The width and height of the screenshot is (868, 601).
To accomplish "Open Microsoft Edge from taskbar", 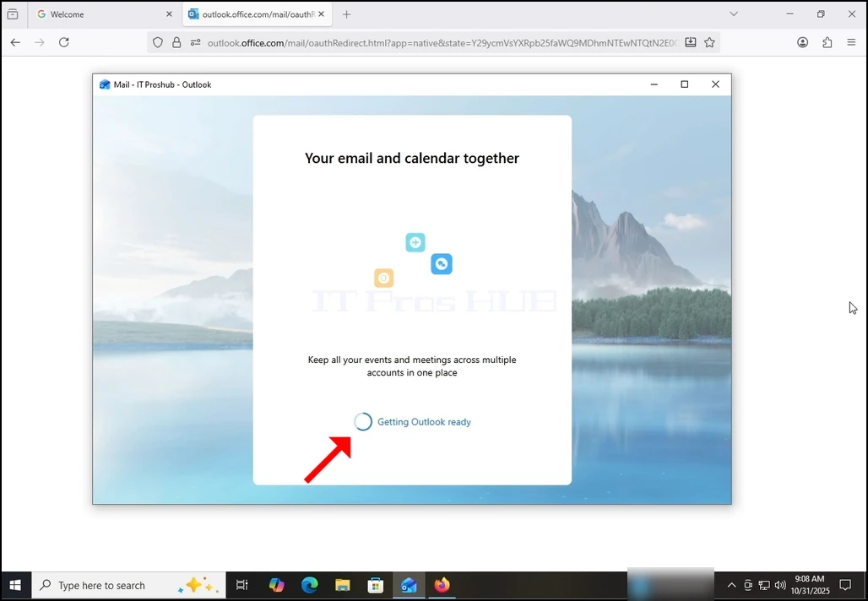I will (309, 585).
